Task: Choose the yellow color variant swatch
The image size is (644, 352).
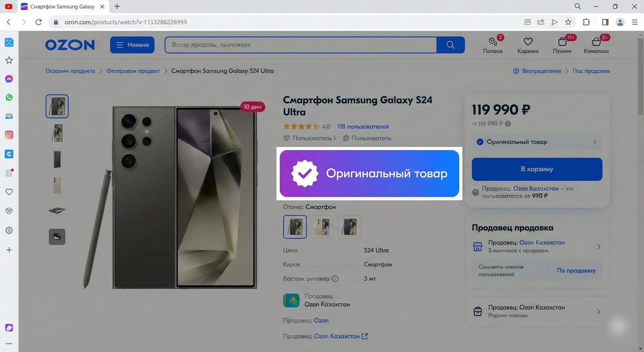Action: pyautogui.click(x=322, y=227)
